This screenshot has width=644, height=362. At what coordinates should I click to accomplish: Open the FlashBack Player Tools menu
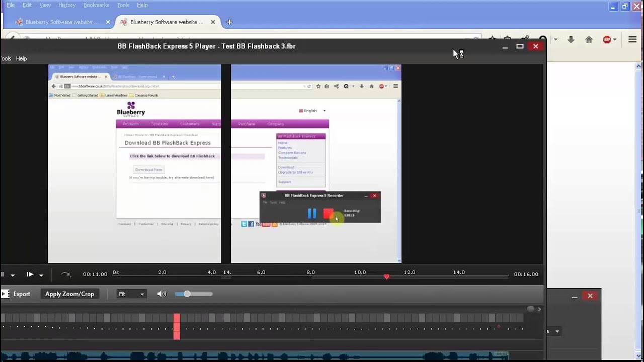click(6, 59)
